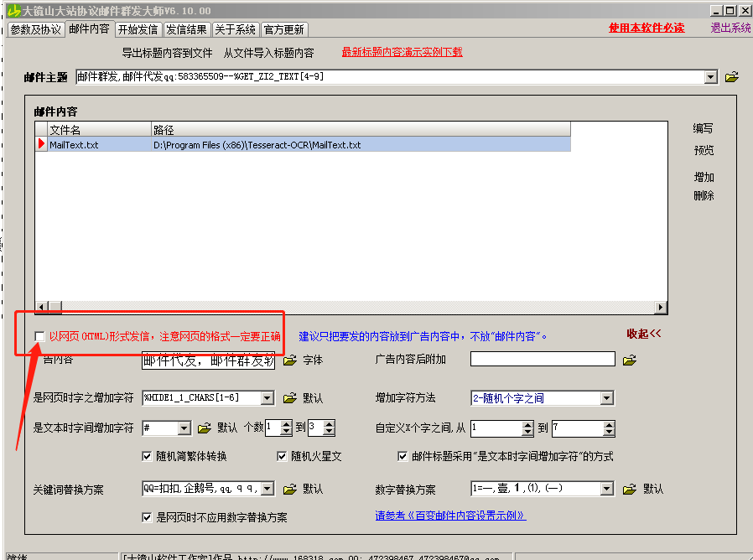The image size is (753, 560).
Task: Click folder icon next to 字体 label
Action: [290, 360]
